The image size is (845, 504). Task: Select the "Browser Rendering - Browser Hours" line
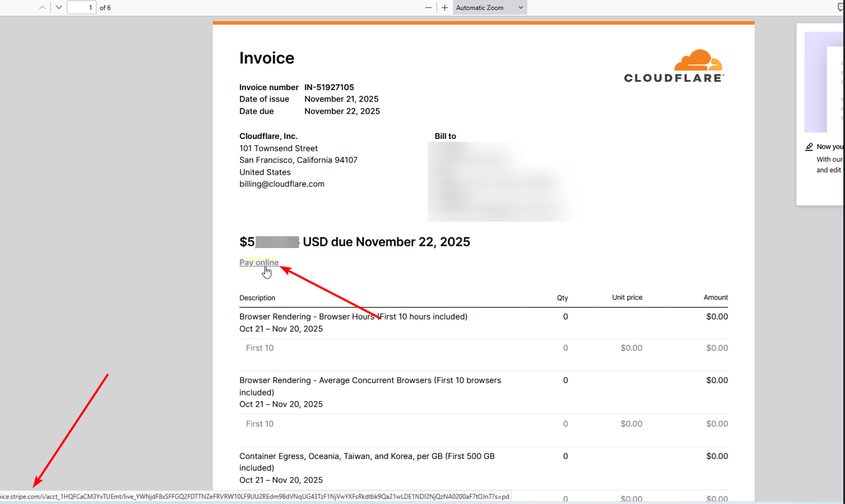click(354, 317)
